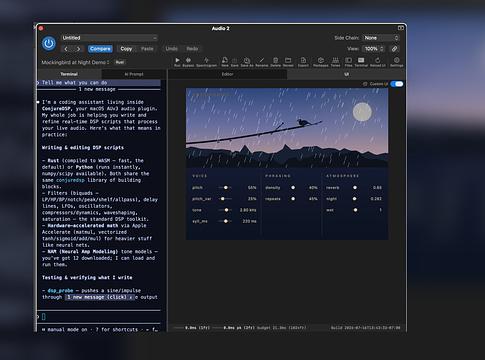Click the terminal prompt input line
Image resolution: width=485 pixels, height=360 pixels.
[99, 317]
